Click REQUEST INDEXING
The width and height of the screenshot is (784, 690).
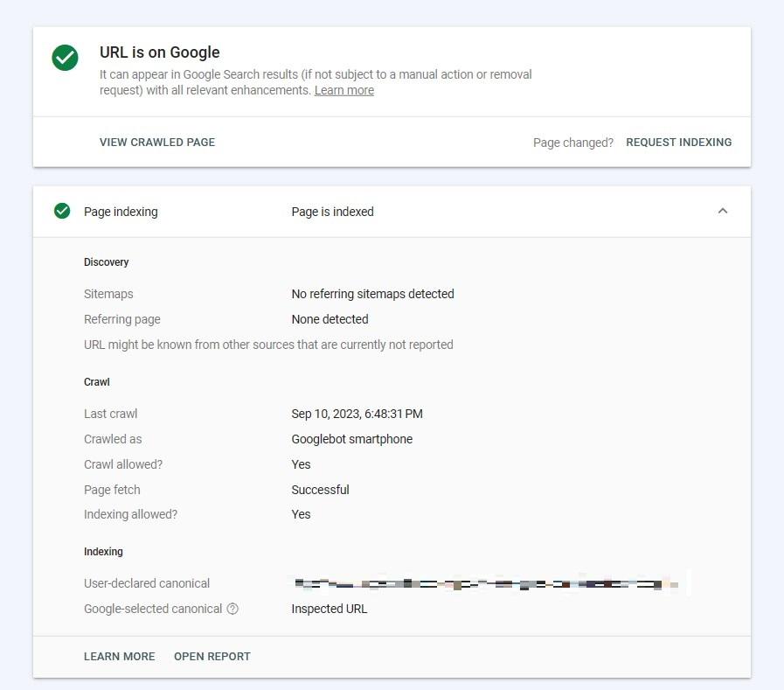pyautogui.click(x=678, y=142)
